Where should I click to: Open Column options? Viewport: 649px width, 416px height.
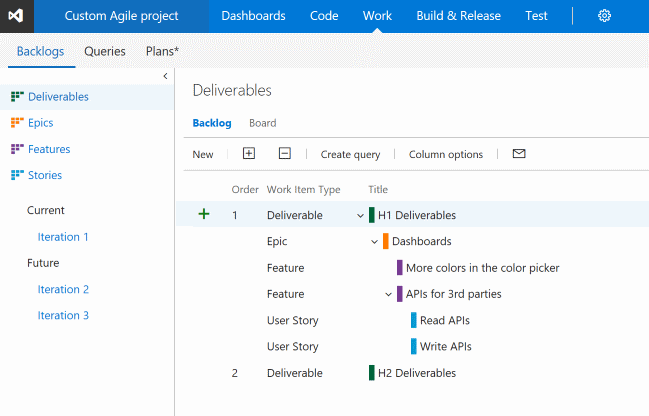[x=445, y=154]
